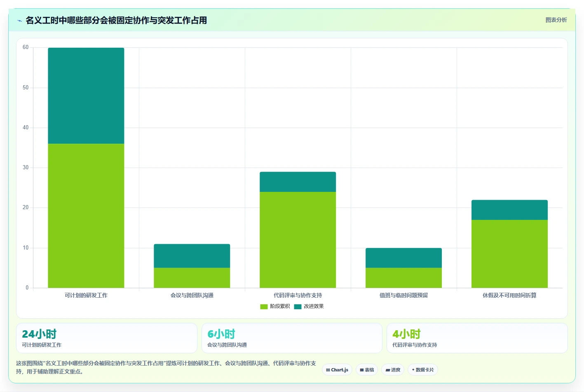Select light green segment of 代码评审与协作支持 bar

(298, 240)
